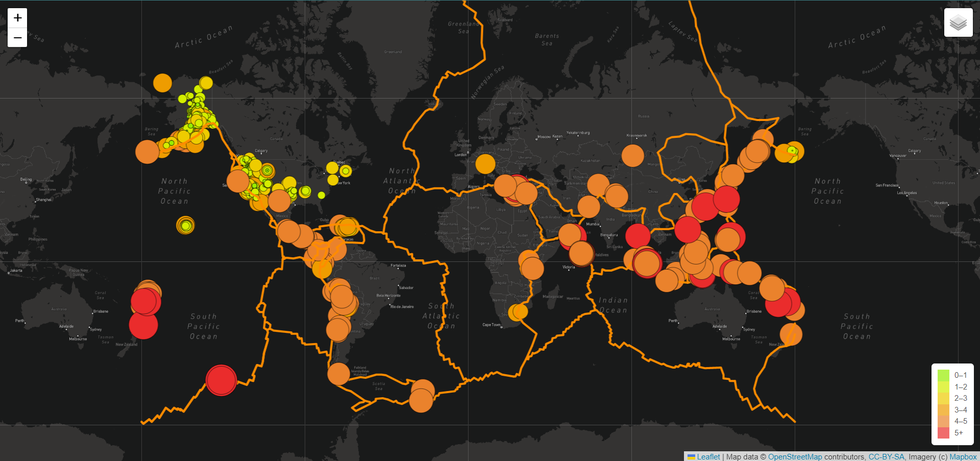Open the CC-BY-SA license link
The width and height of the screenshot is (980, 461).
click(x=886, y=457)
